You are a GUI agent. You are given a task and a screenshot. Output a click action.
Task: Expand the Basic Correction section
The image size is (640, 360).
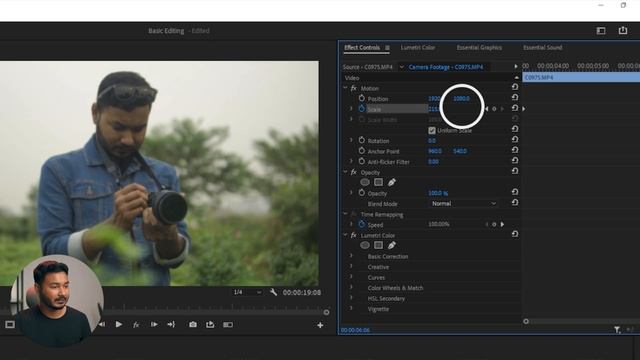(x=351, y=256)
